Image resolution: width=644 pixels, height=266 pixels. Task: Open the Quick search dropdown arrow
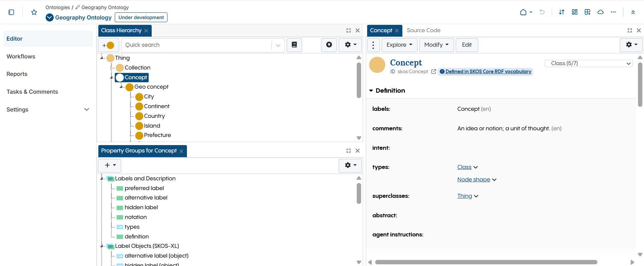click(278, 45)
